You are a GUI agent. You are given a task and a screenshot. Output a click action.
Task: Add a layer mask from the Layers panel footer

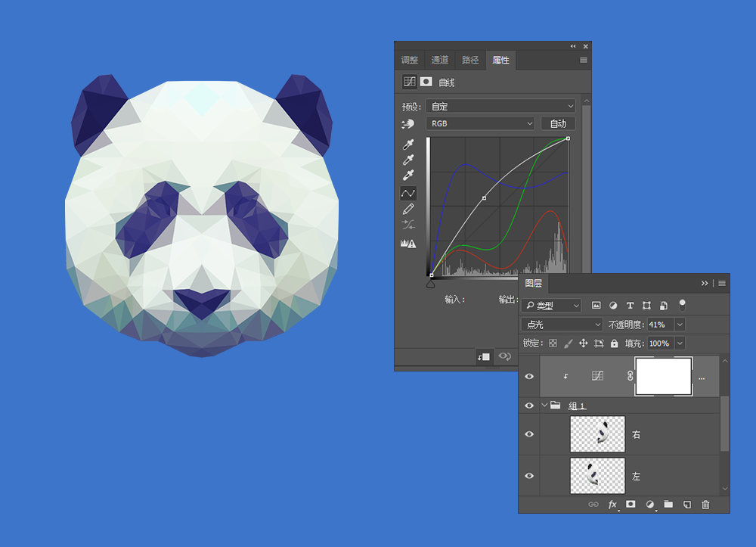tap(631, 504)
